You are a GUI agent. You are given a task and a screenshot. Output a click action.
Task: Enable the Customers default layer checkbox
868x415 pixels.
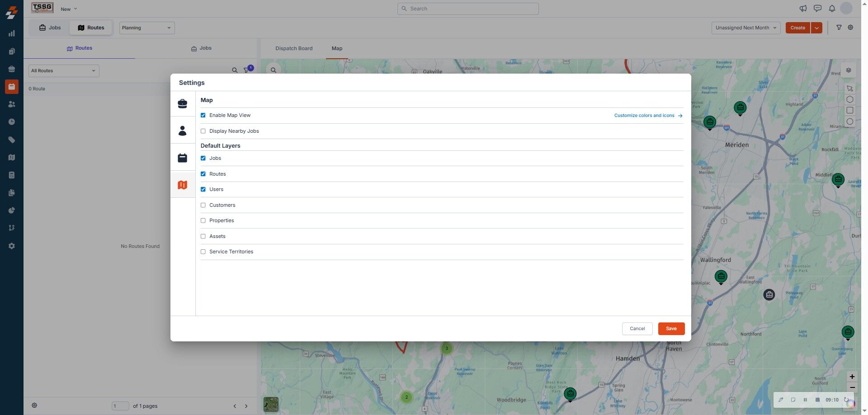point(203,205)
